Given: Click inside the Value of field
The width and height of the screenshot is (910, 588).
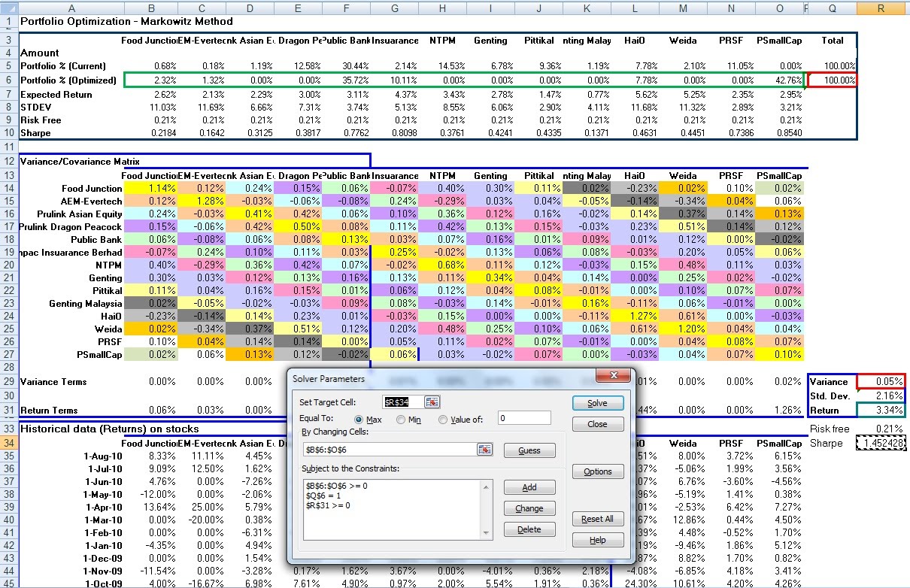Looking at the screenshot, I should click(523, 419).
